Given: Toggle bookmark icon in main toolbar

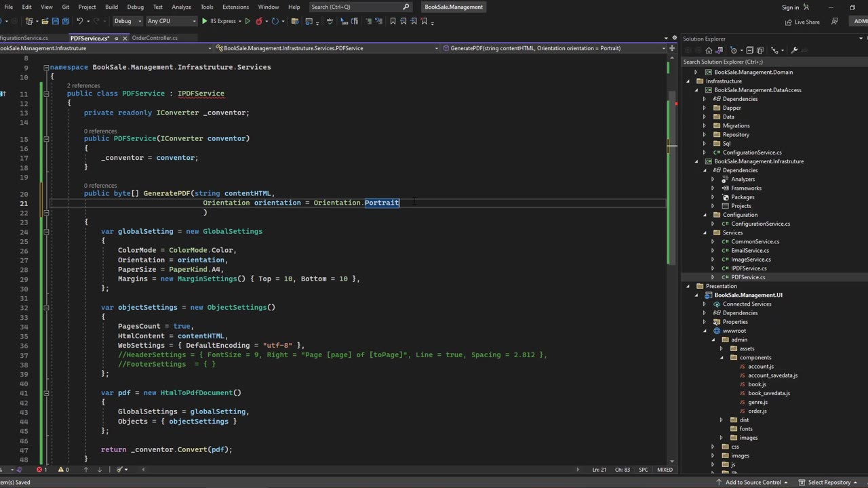Looking at the screenshot, I should pyautogui.click(x=393, y=21).
